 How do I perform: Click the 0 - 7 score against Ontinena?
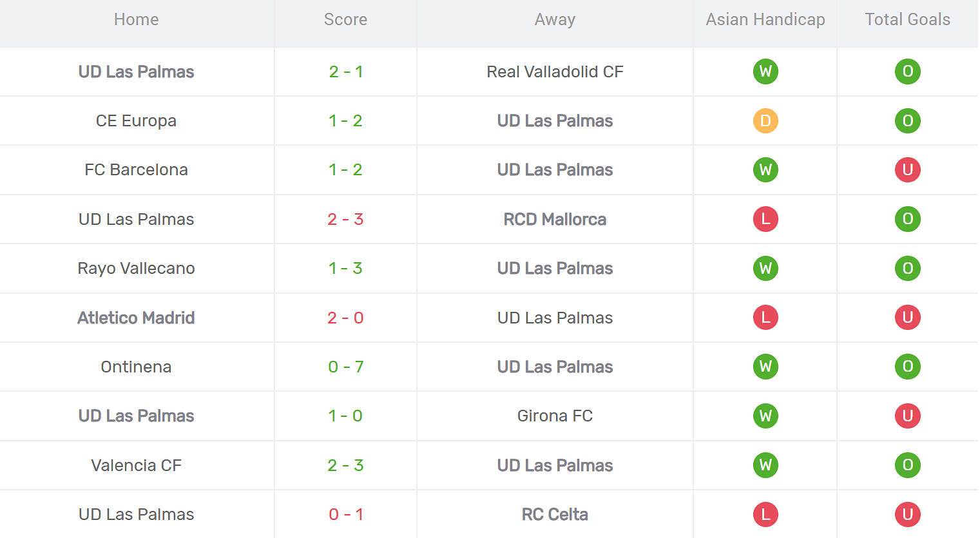(x=345, y=367)
